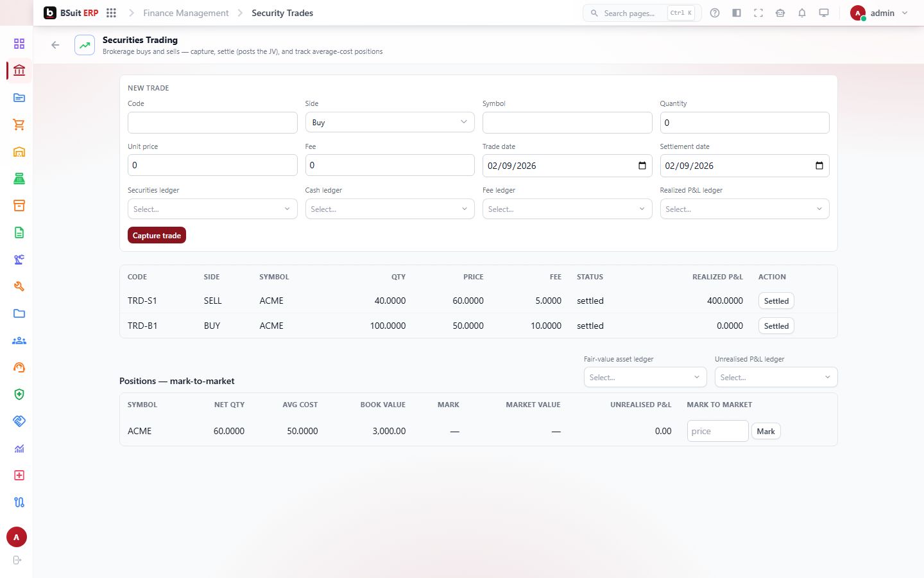This screenshot has width=924, height=578.
Task: Open the Fair-value asset ledger dropdown
Action: (x=645, y=377)
